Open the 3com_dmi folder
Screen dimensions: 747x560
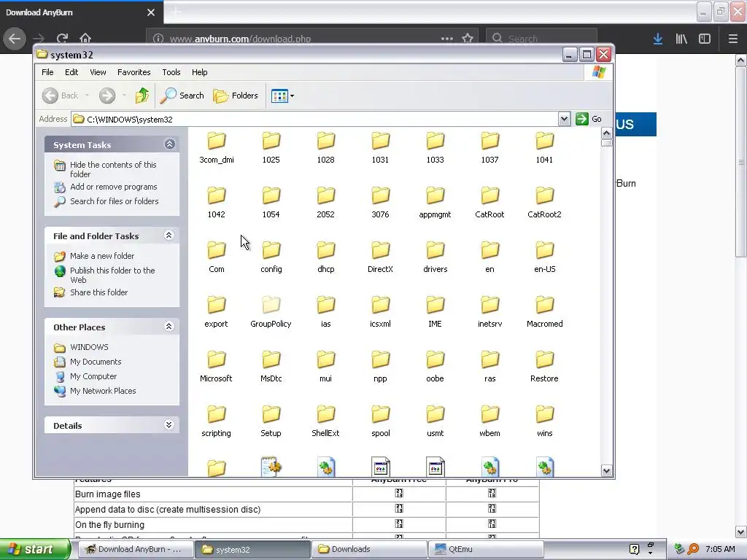(x=216, y=147)
